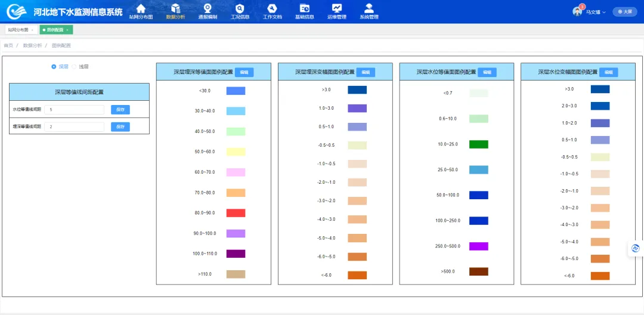Select the 基础信息 navigation icon

click(x=304, y=8)
